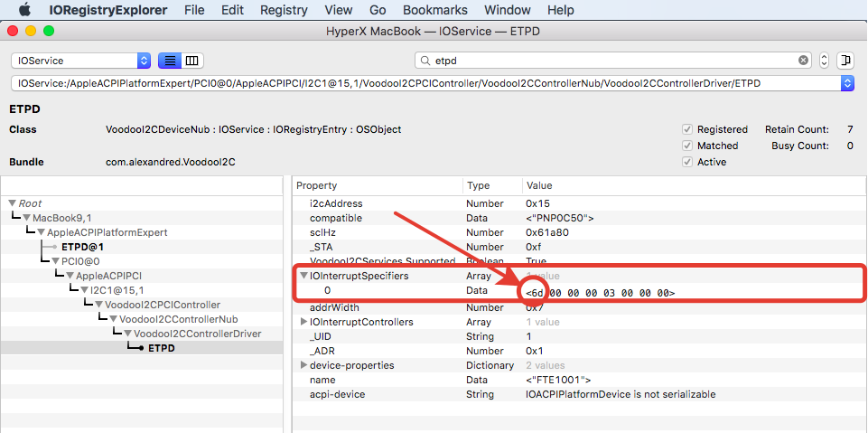Clear the etpd search text
The width and height of the screenshot is (868, 433).
(x=803, y=61)
